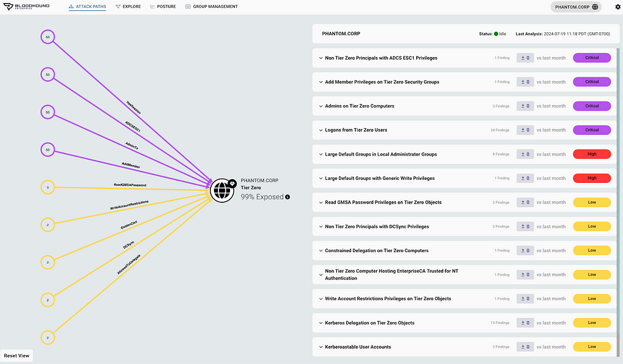Click the Low badge for DCSync Privileges

tap(591, 226)
